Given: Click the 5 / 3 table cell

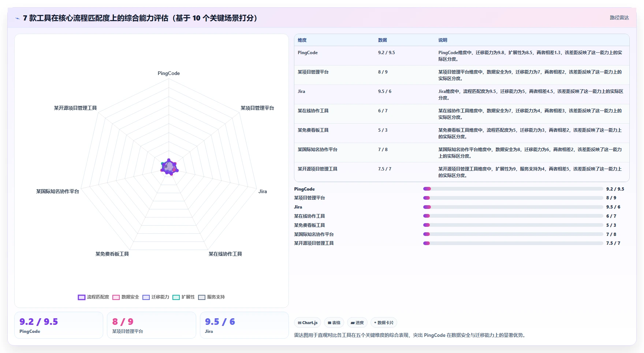Looking at the screenshot, I should [383, 130].
